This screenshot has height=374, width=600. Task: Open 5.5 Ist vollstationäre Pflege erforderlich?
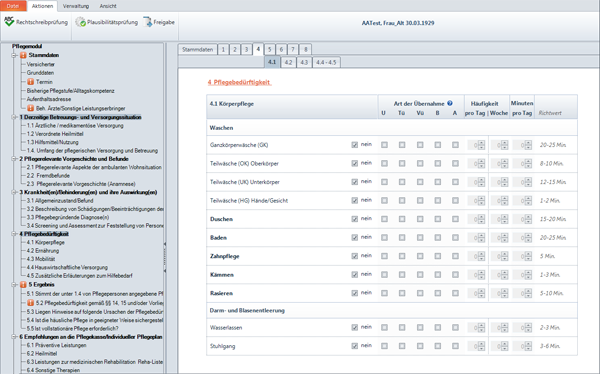pos(72,328)
